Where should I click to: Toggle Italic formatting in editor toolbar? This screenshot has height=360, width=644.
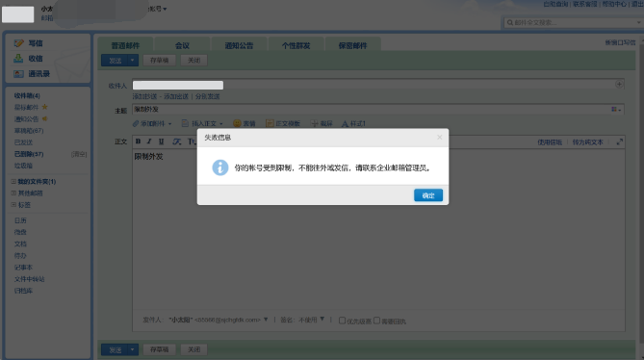[x=149, y=141]
